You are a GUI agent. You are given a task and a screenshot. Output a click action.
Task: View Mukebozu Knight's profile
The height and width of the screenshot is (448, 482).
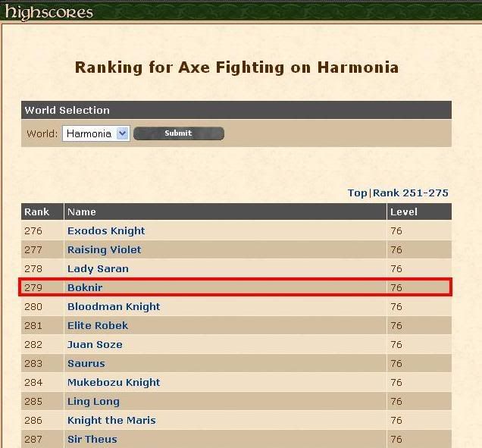[114, 383]
